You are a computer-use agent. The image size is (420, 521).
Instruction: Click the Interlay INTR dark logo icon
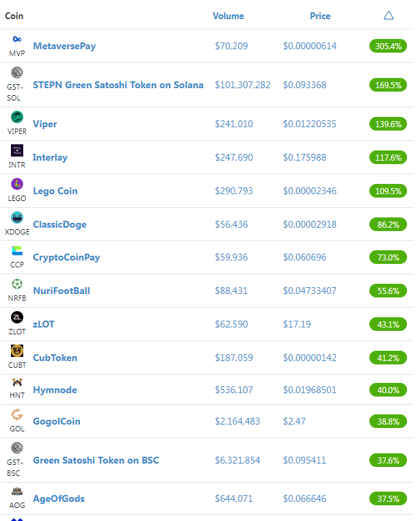(17, 150)
